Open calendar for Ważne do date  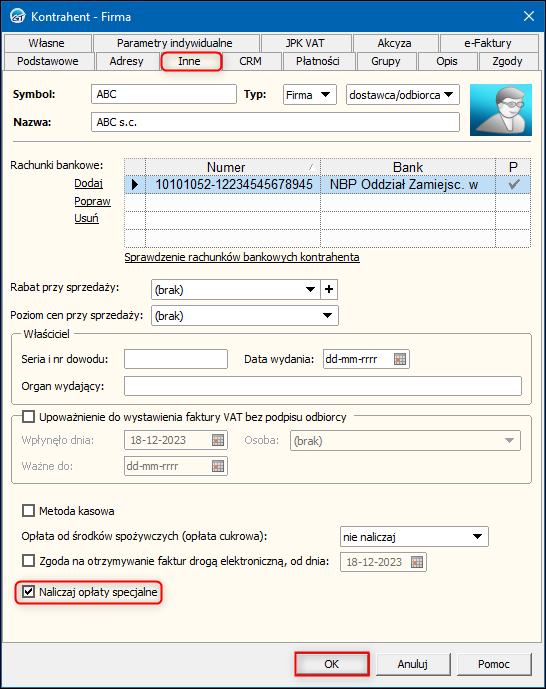click(x=218, y=466)
